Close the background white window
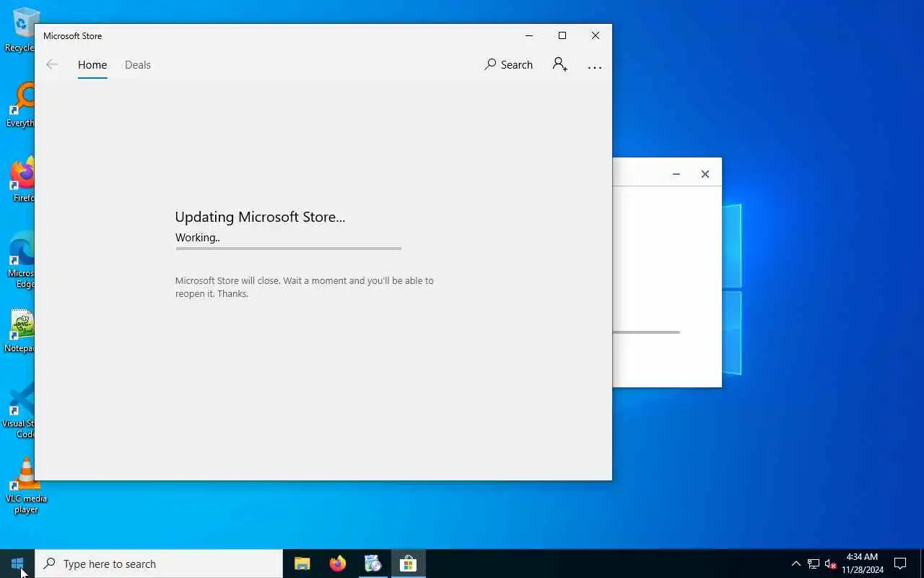 [705, 174]
